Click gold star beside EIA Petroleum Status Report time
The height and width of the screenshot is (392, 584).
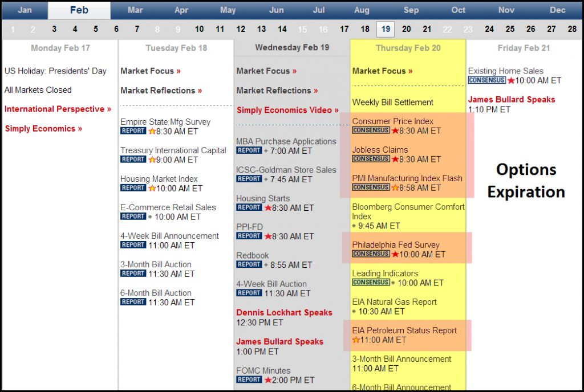click(356, 340)
